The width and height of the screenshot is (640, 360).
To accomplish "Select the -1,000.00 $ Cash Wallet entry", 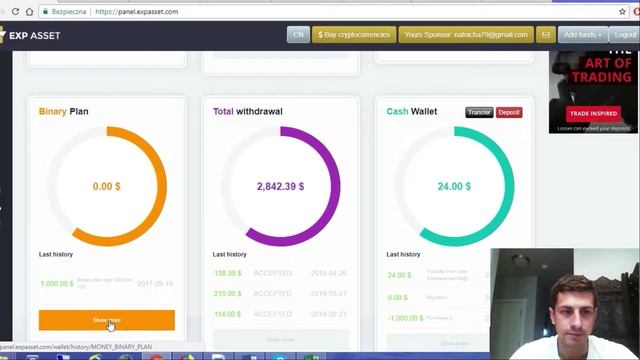I will (x=438, y=318).
